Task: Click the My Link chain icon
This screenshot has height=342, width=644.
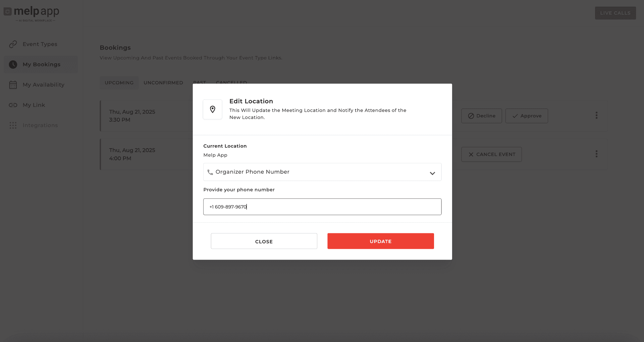Action: click(13, 105)
